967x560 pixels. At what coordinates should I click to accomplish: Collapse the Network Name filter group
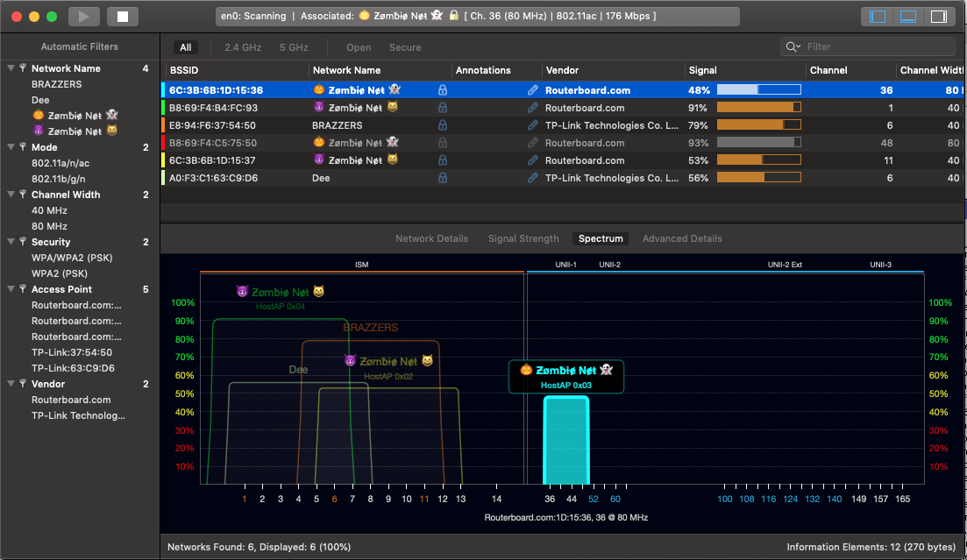pos(11,68)
